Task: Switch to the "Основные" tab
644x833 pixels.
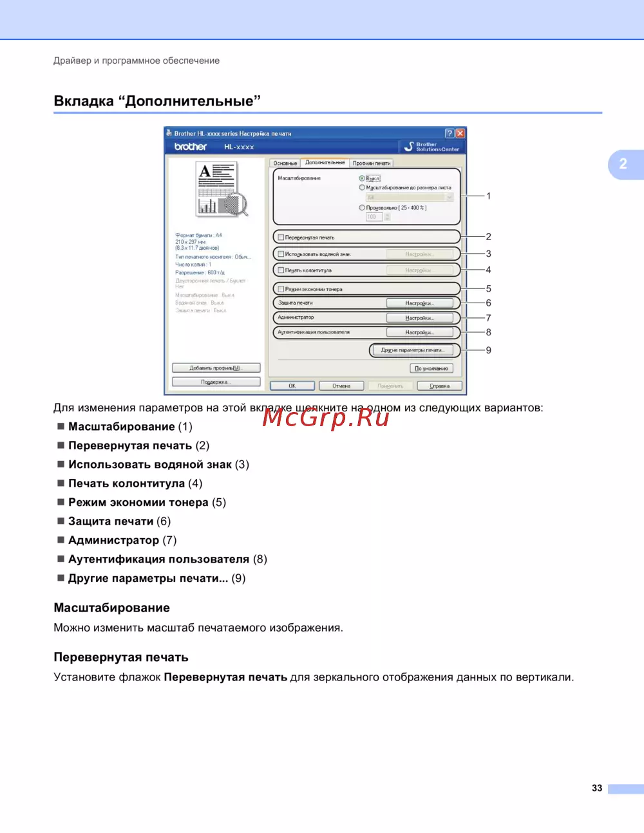Action: click(285, 164)
